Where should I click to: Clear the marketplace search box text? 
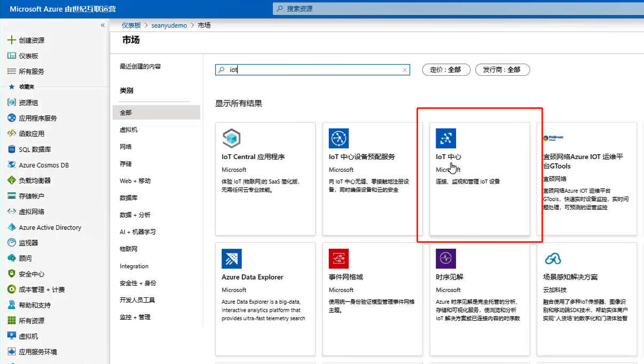pos(405,70)
